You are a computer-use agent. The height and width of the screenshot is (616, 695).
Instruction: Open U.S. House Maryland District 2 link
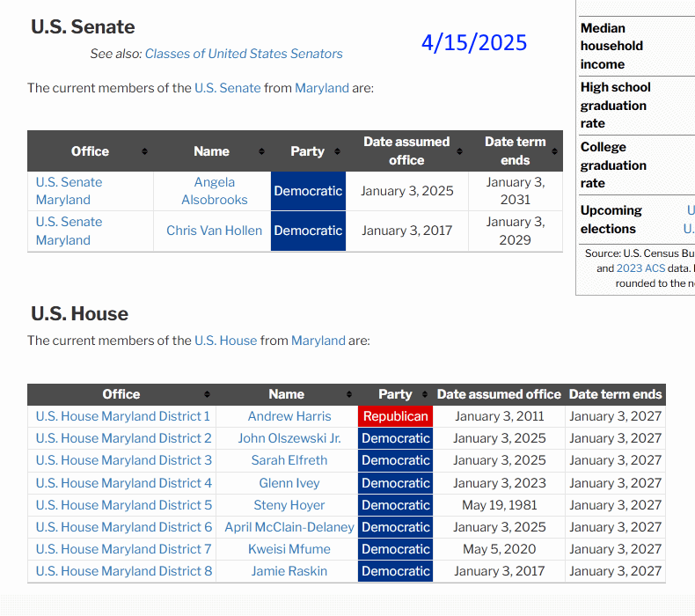(x=124, y=438)
